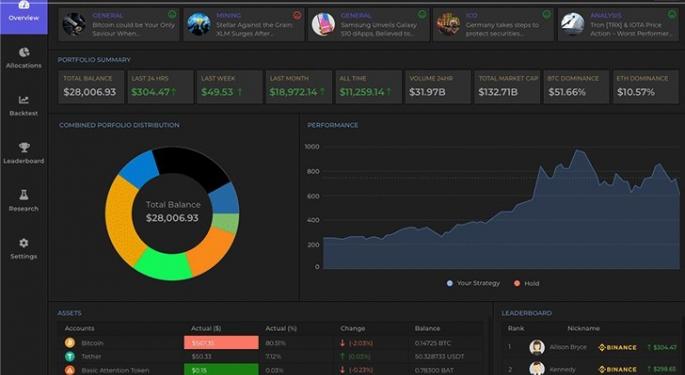Open the Allocations pie chart icon
685x375 pixels.
[x=24, y=52]
